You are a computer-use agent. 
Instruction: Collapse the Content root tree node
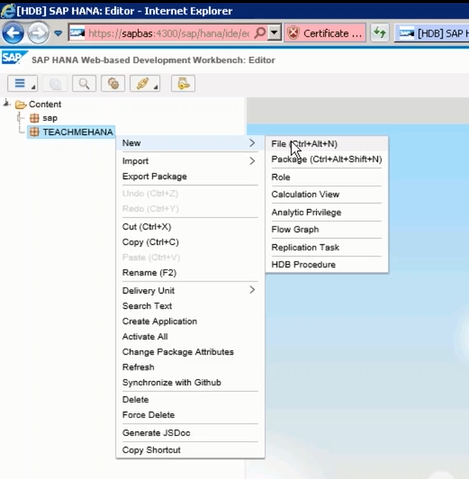pos(7,104)
